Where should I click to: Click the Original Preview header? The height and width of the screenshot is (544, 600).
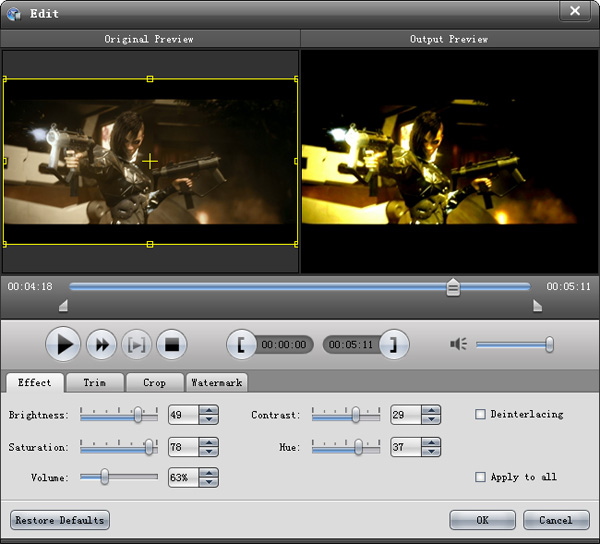click(x=149, y=39)
